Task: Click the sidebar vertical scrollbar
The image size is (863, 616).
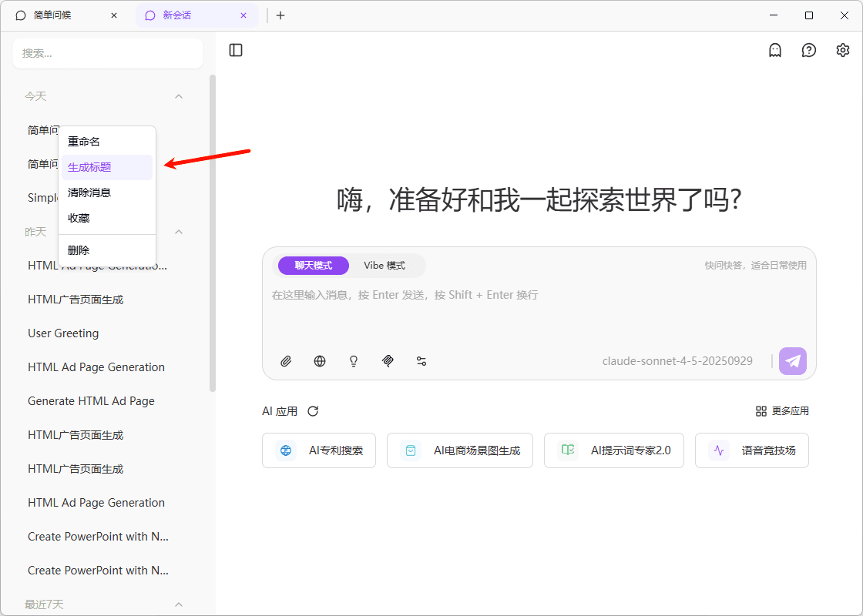Action: 213,234
